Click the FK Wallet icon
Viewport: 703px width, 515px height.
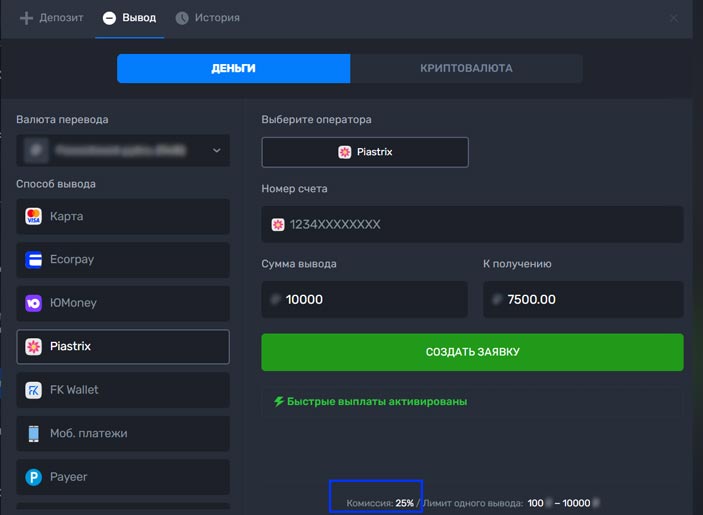(34, 390)
